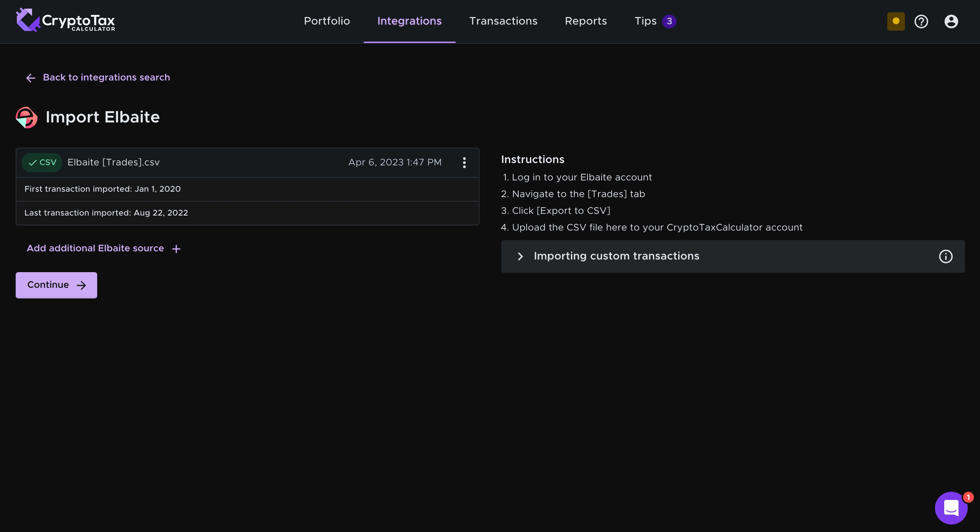Click the CryptoTax Calculator logo
Screen dimensions: 980x532
coord(65,20)
